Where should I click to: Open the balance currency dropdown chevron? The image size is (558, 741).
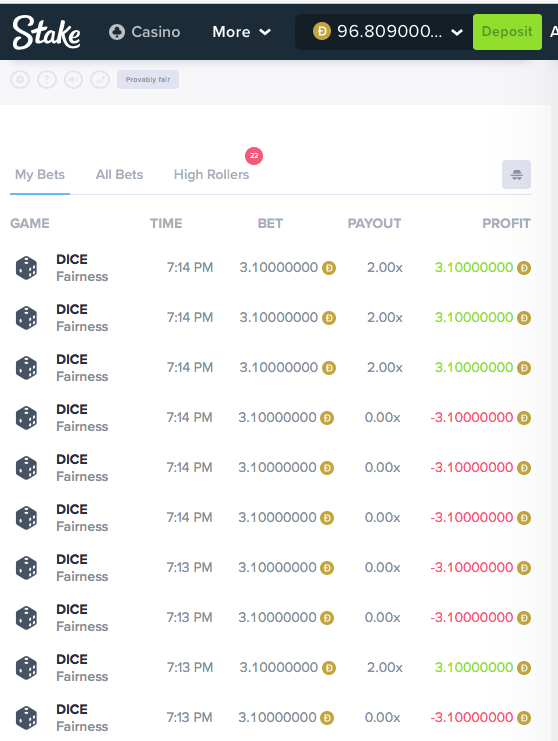457,32
